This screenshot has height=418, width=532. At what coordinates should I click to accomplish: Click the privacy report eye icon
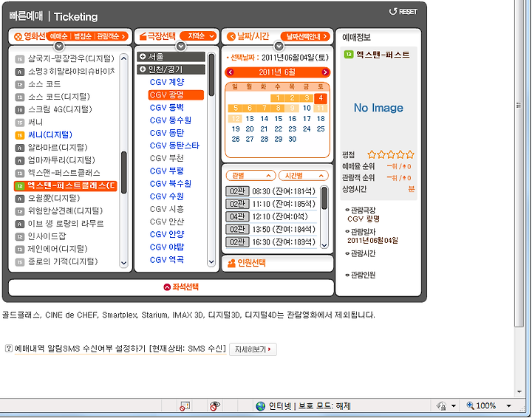click(214, 405)
